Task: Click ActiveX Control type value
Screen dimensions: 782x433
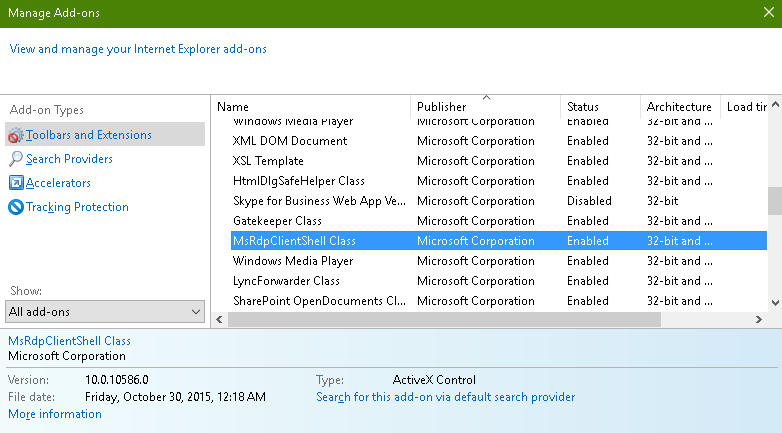Action: coord(434,380)
